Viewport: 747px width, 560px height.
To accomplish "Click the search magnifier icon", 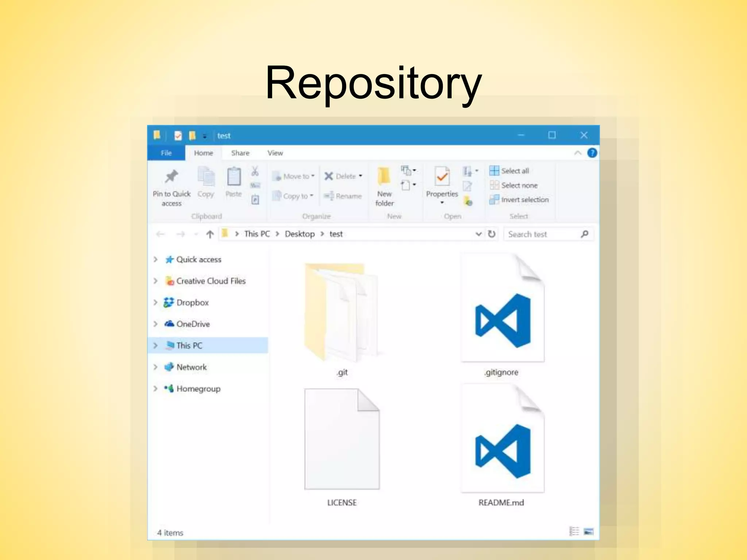I will 585,234.
